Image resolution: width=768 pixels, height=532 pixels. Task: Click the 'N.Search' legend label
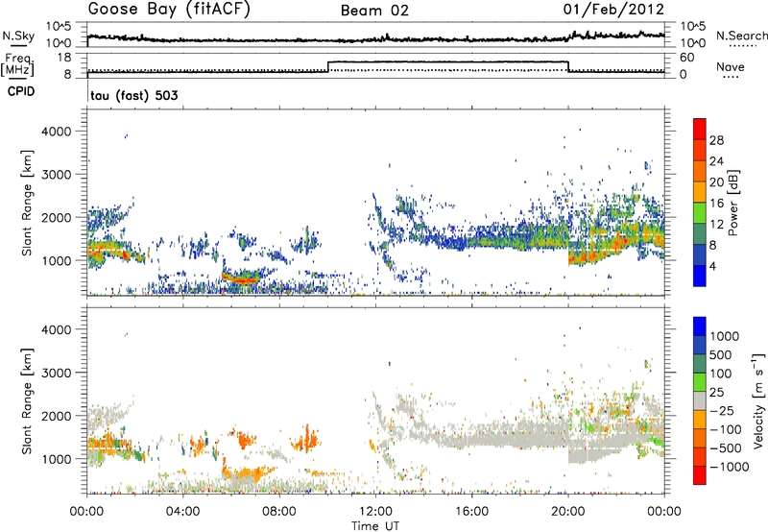[741, 36]
